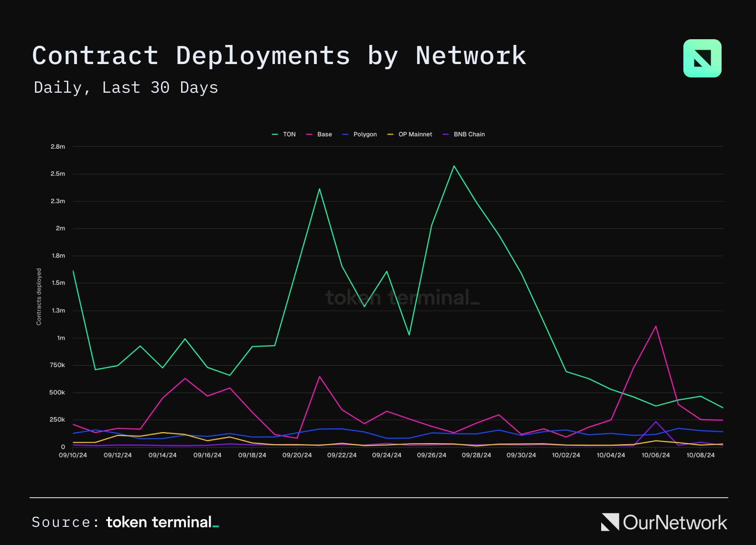Select the 09/20/24 x-axis date label
Screen dimensions: 756x545
[x=297, y=455]
